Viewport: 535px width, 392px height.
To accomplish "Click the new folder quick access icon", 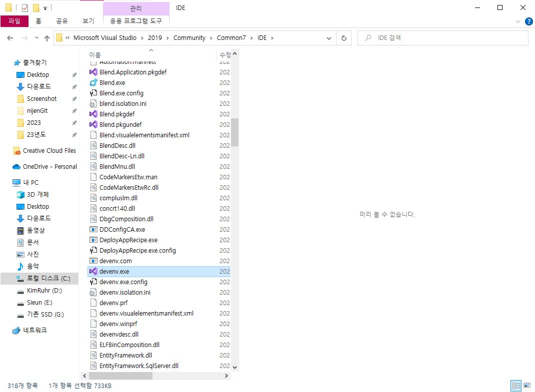I will coord(36,7).
